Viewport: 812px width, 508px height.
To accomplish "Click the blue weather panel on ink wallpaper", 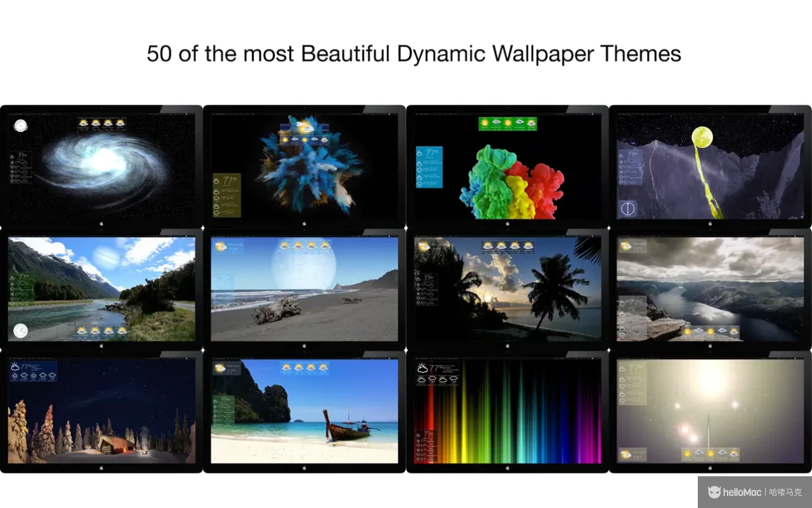I will click(429, 167).
